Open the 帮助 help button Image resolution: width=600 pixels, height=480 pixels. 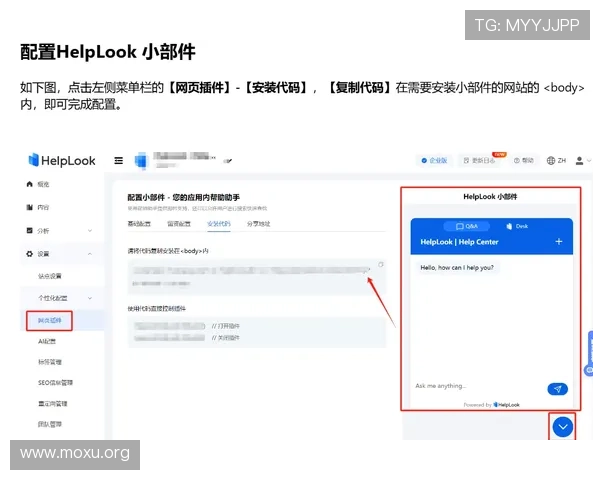524,160
